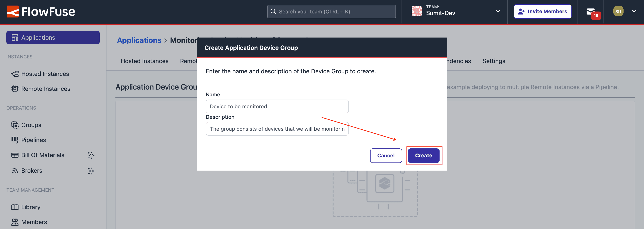
Task: Open the user account dropdown chevron
Action: (634, 11)
